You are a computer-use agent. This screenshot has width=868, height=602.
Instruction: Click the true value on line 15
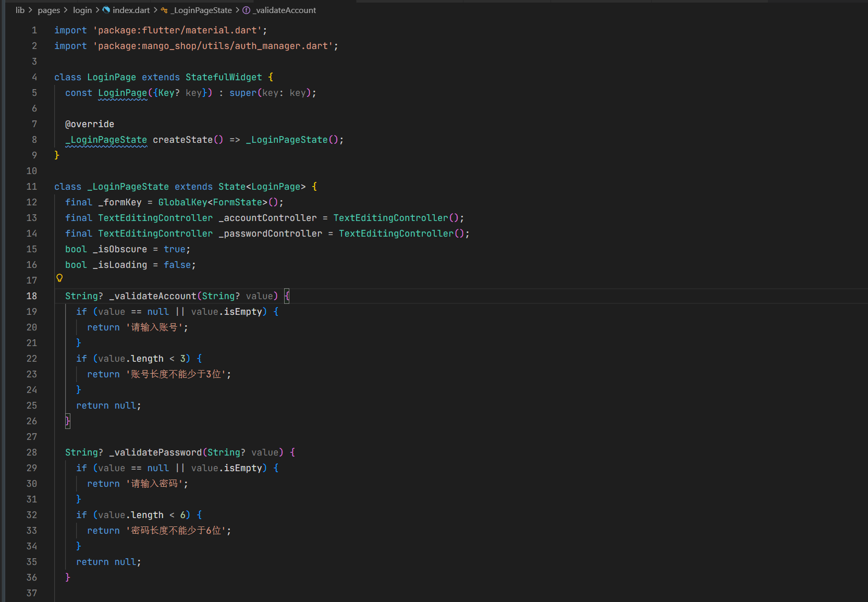click(x=175, y=249)
